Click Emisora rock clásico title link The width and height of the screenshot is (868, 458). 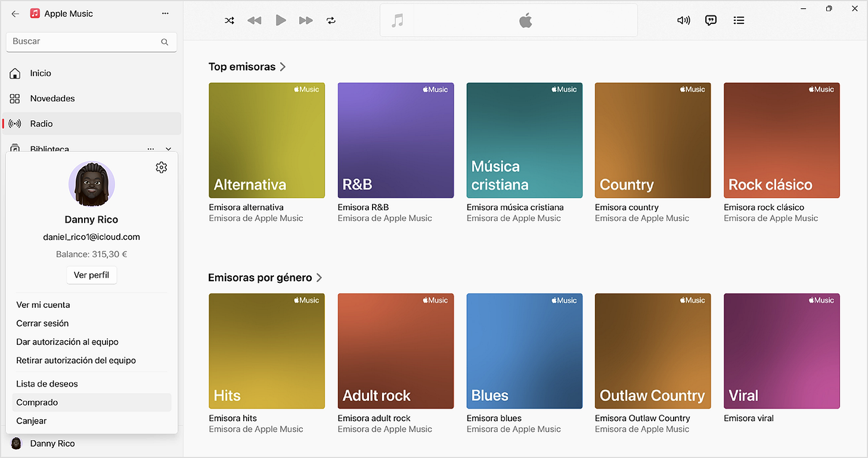coord(764,207)
